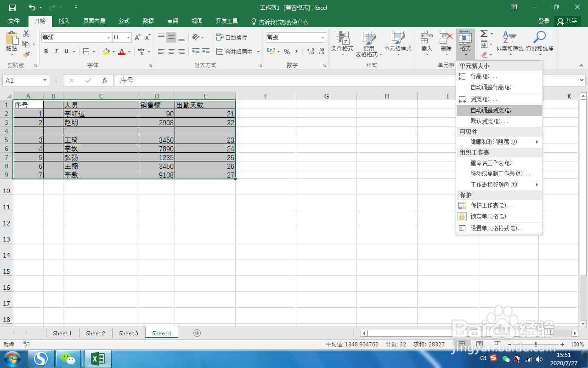
Task: Open the Formulas (公式) ribbon tab
Action: pyautogui.click(x=124, y=21)
